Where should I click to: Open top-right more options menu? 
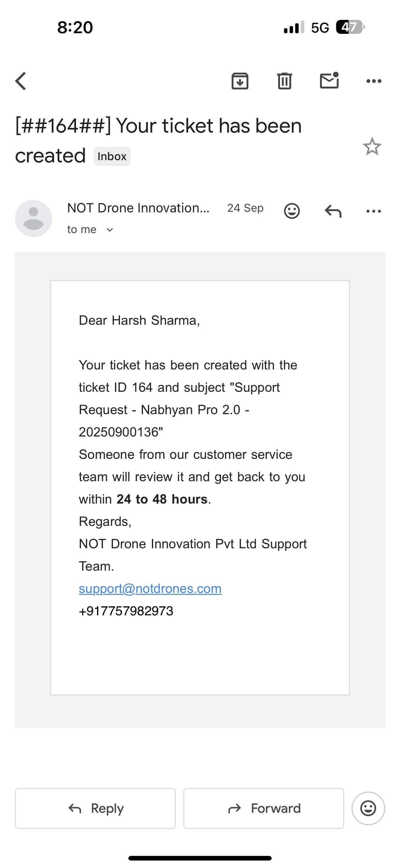[373, 81]
